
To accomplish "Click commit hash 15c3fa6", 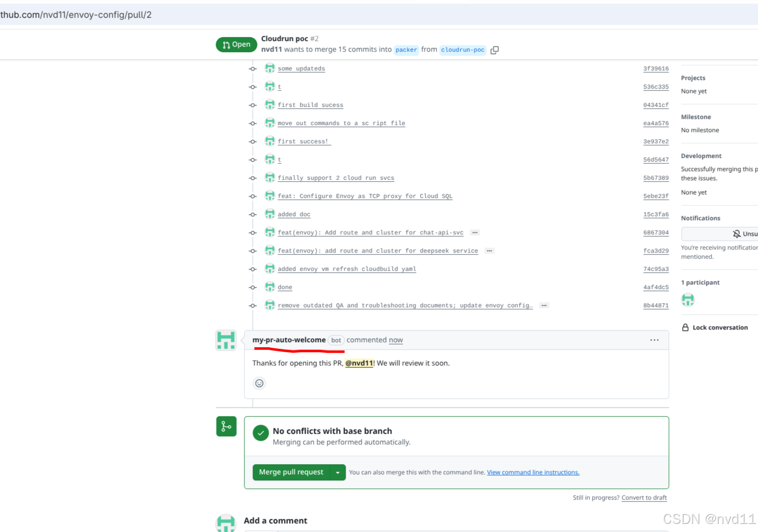I will 656,215.
